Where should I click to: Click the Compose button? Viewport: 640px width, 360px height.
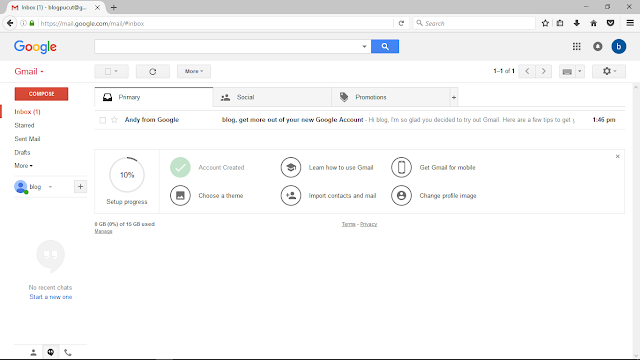coord(41,94)
